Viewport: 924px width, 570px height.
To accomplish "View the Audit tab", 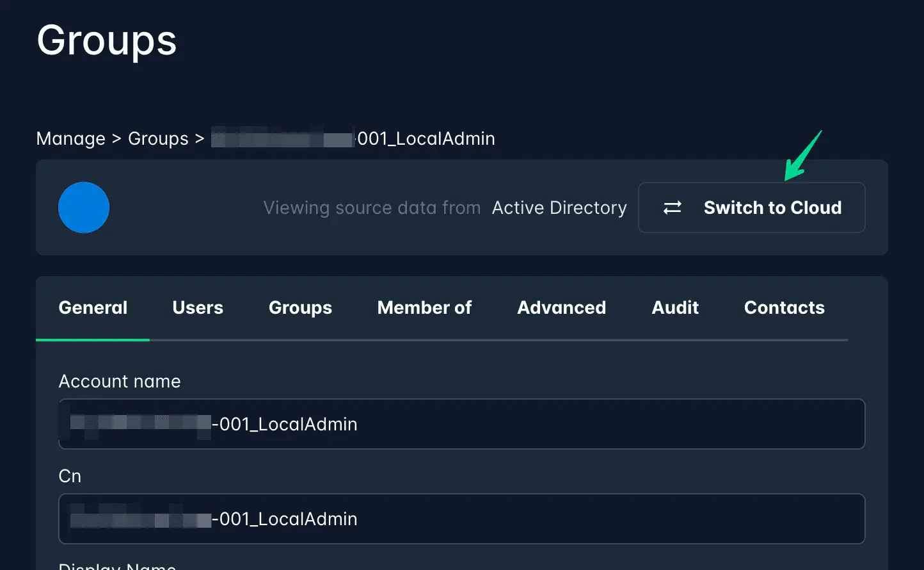I will coord(675,308).
